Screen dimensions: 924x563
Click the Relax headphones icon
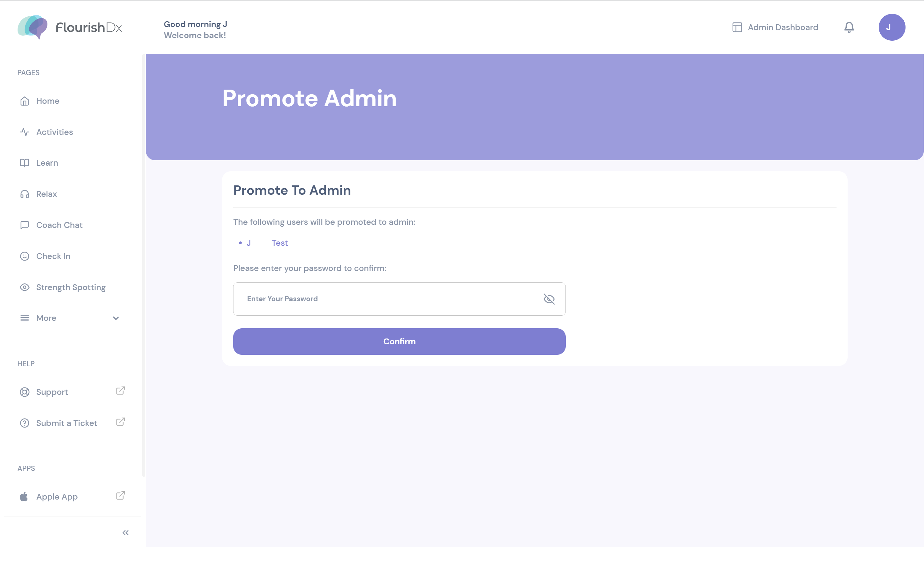[x=24, y=194]
